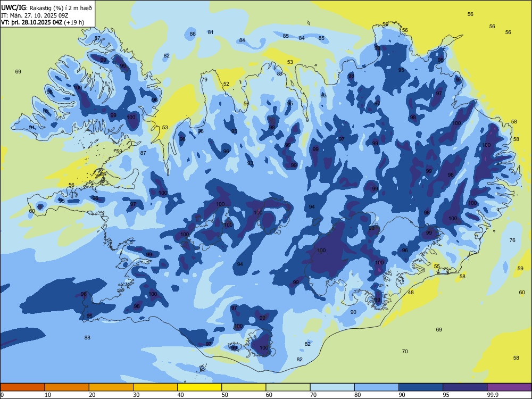Click the 20–30 light orange legend swatch
The width and height of the screenshot is (532, 399).
pos(111,387)
